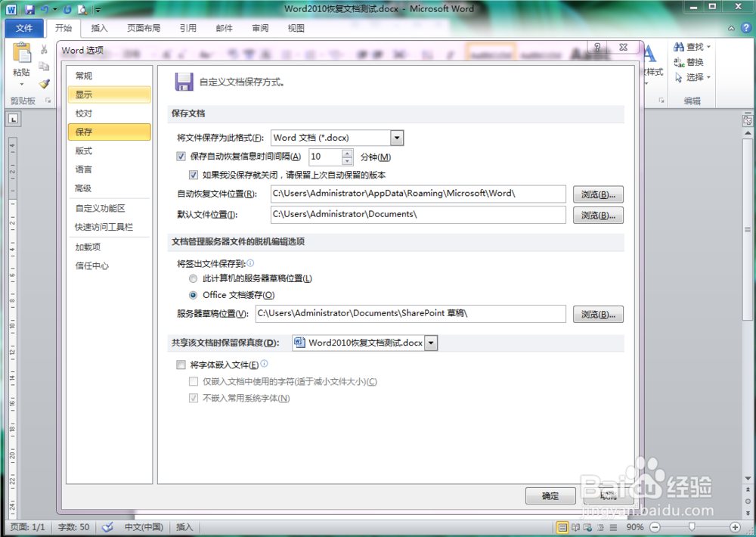Screen dimensions: 756x537
Task: Browse for default file location
Action: (598, 216)
